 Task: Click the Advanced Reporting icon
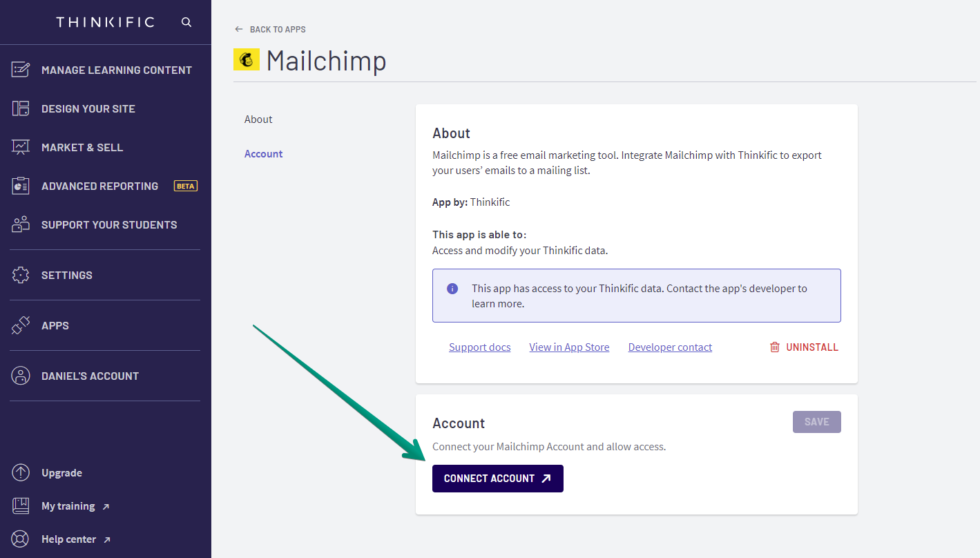[21, 186]
